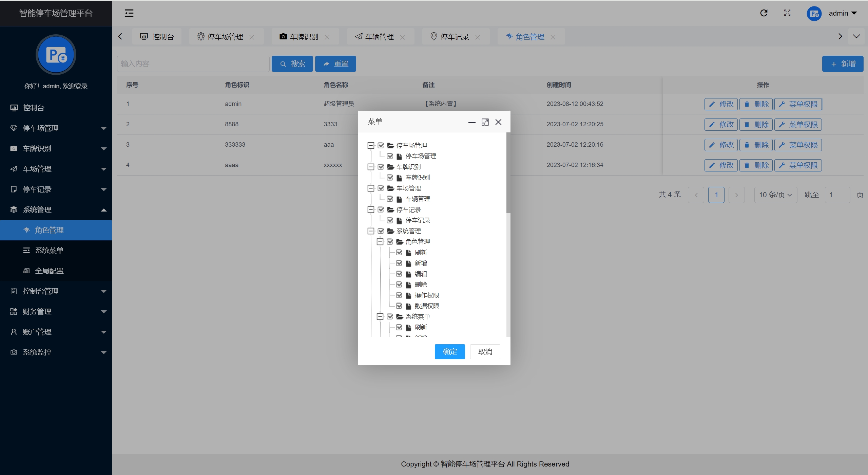Screen dimensions: 868x475
Task: Click the dialog tree vertical scrollbar
Action: (508, 173)
